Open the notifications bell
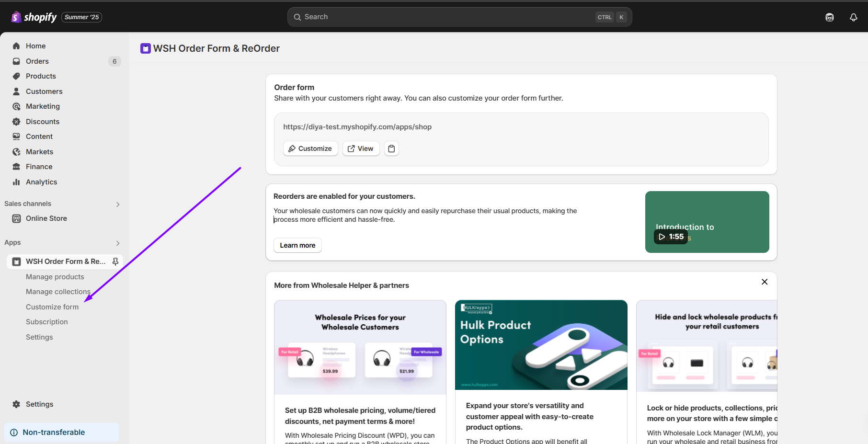This screenshot has height=444, width=868. coord(854,17)
